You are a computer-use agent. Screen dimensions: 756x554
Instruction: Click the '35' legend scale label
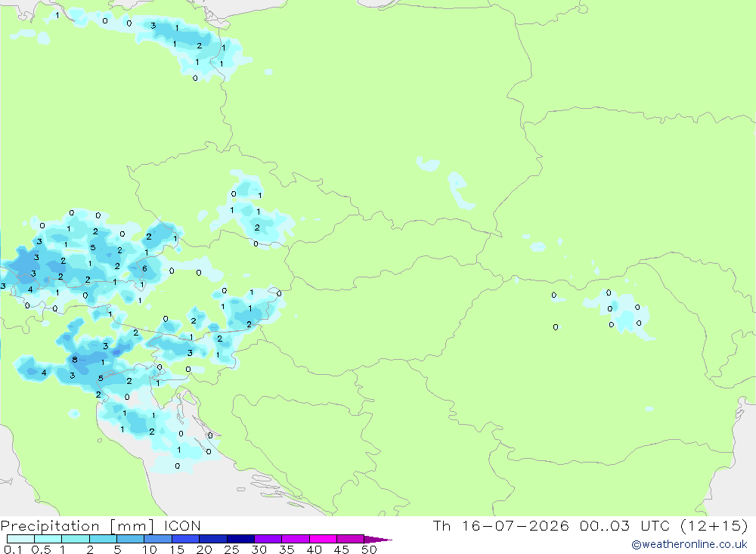(287, 549)
